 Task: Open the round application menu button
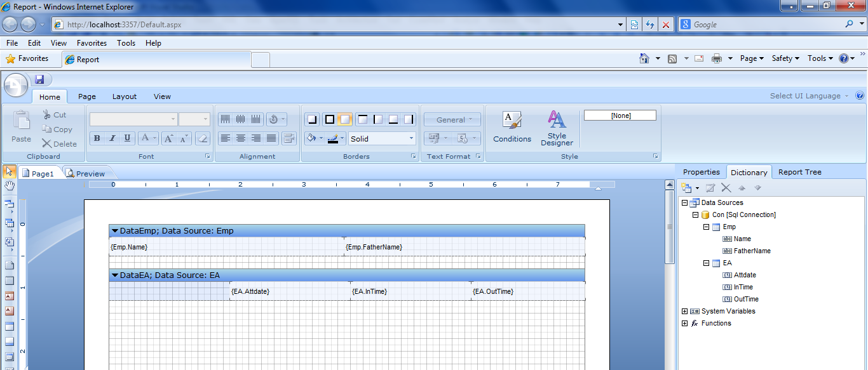point(16,85)
